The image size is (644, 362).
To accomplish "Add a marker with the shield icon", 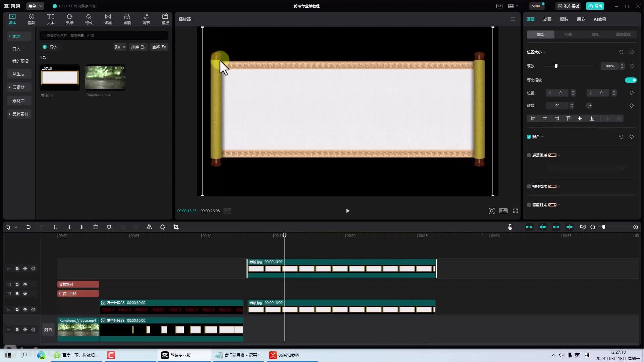I will 109,227.
